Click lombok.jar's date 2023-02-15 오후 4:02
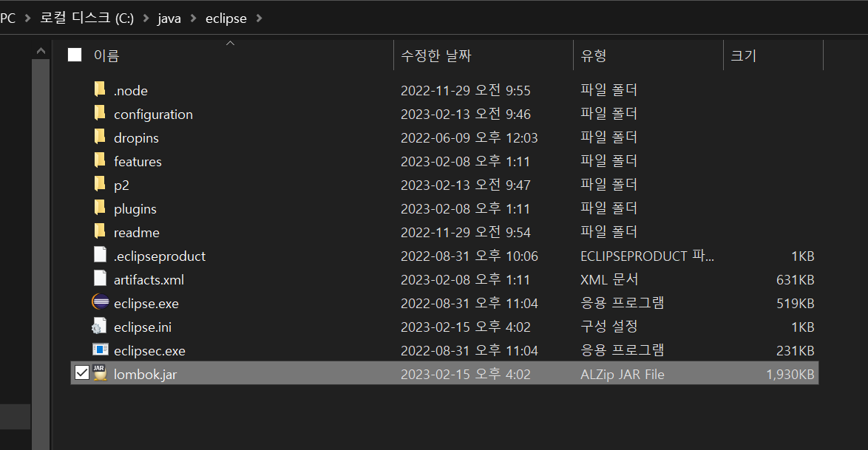Viewport: 868px width, 450px height. tap(466, 374)
